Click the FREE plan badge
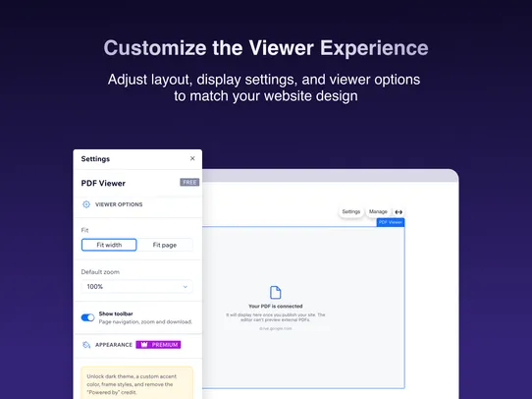The height and width of the screenshot is (399, 532). click(189, 183)
